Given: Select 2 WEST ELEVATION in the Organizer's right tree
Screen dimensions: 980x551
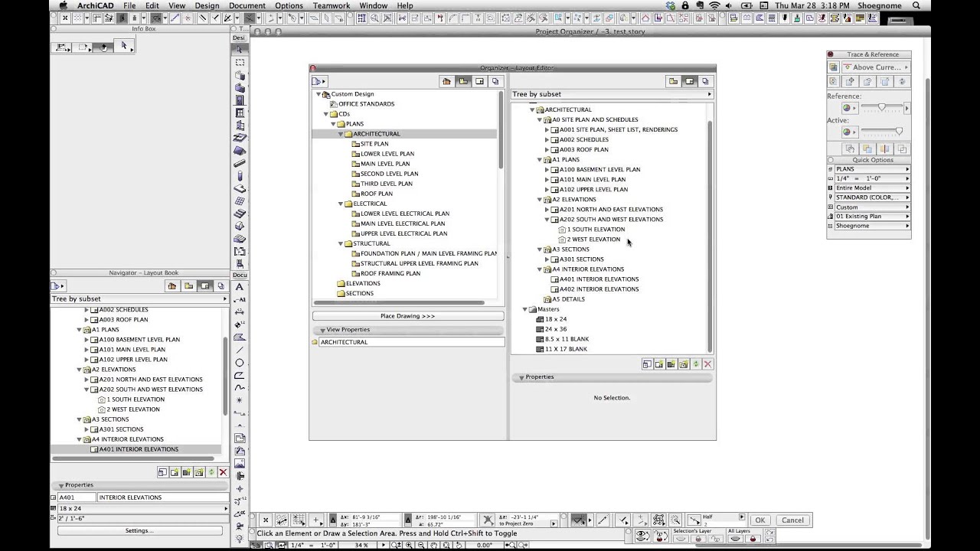Looking at the screenshot, I should click(593, 240).
